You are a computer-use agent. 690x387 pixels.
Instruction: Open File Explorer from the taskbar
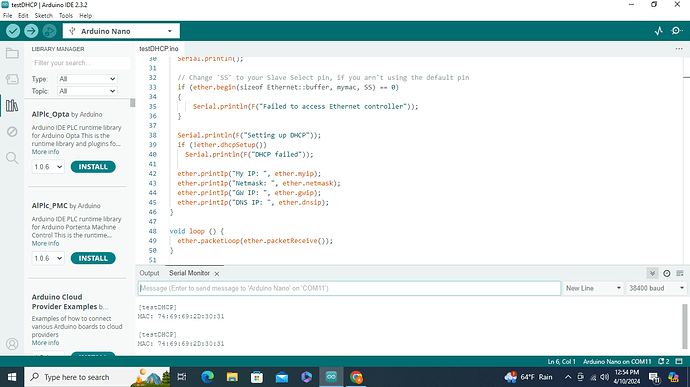click(x=232, y=377)
